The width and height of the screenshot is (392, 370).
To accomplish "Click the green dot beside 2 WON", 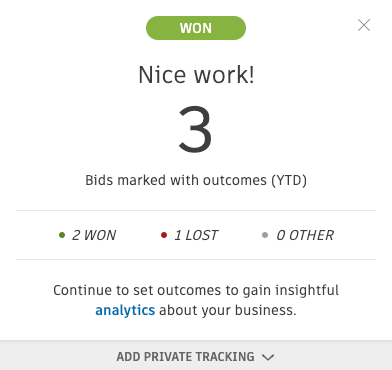I will [x=62, y=235].
